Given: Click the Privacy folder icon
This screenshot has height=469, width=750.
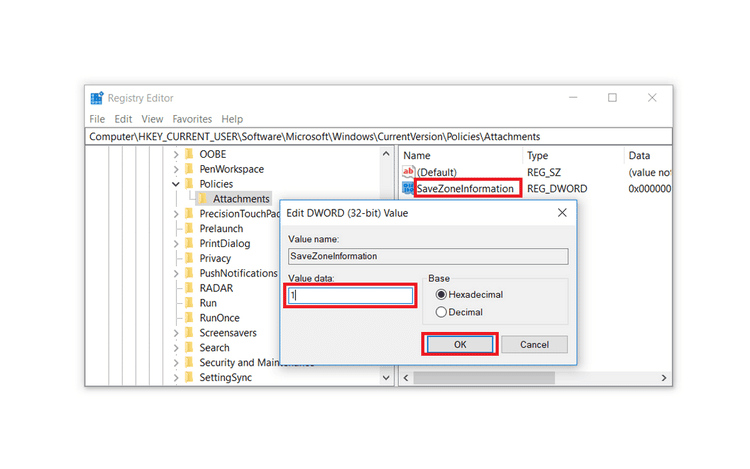Looking at the screenshot, I should [190, 258].
